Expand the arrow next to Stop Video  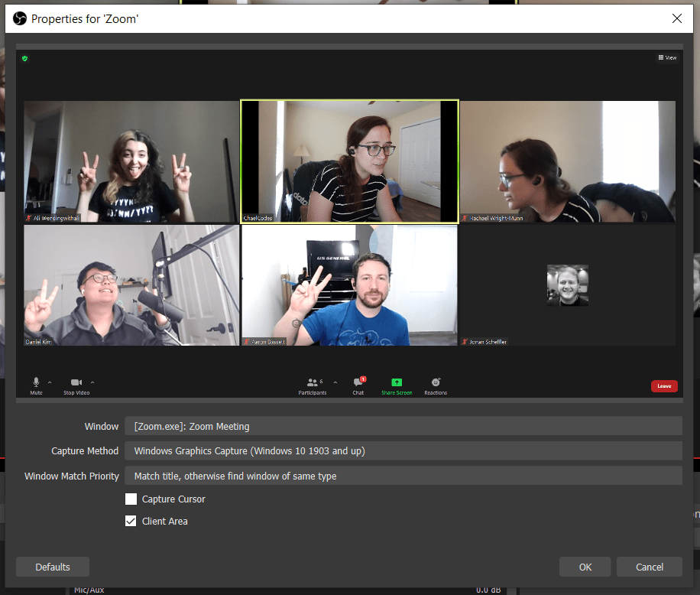(92, 382)
